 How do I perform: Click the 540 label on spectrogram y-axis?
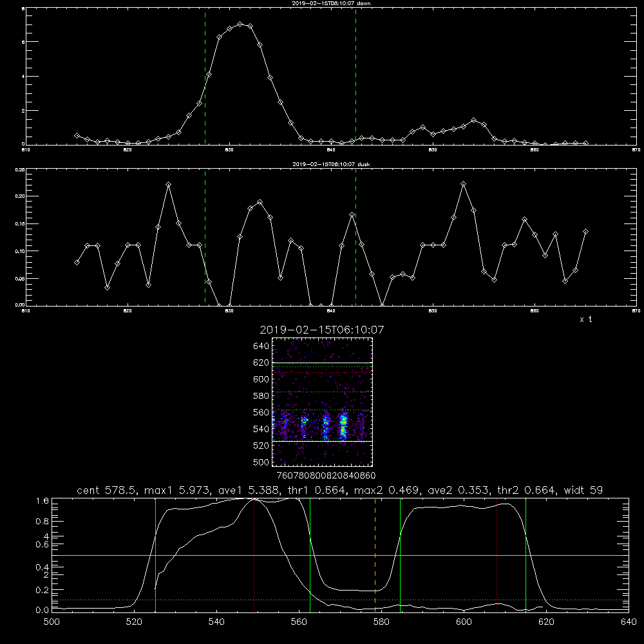pos(261,429)
